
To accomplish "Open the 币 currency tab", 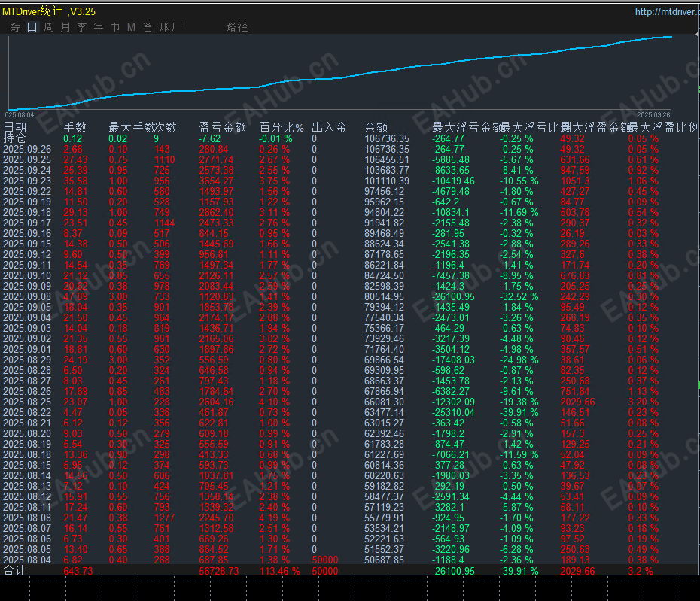I will (114, 27).
